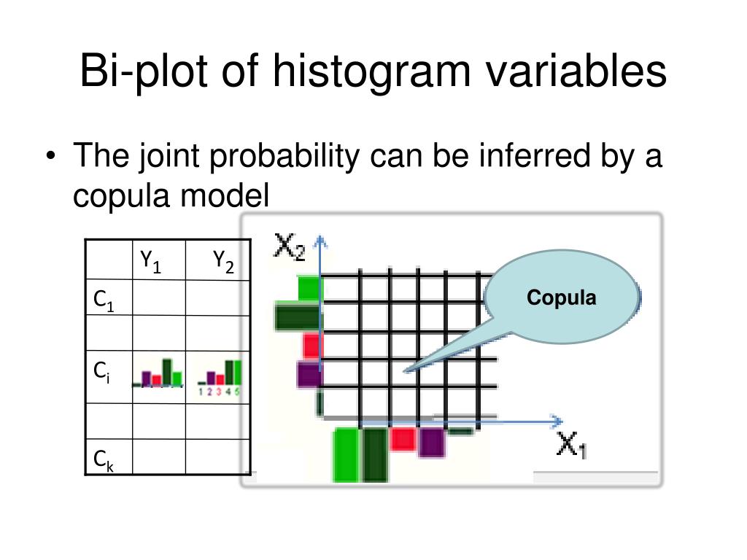The height and width of the screenshot is (560, 747).
Task: Click the Ck row label
Action: pos(104,459)
